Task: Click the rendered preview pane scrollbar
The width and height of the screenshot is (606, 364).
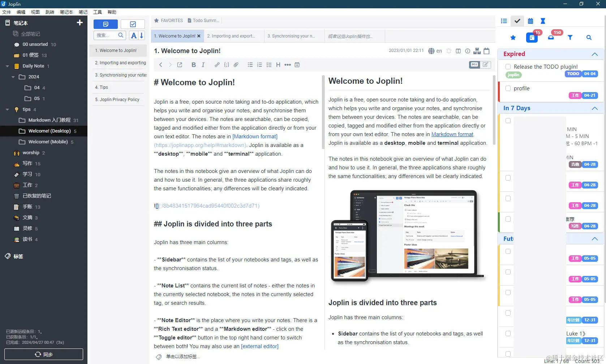Action: point(494,110)
